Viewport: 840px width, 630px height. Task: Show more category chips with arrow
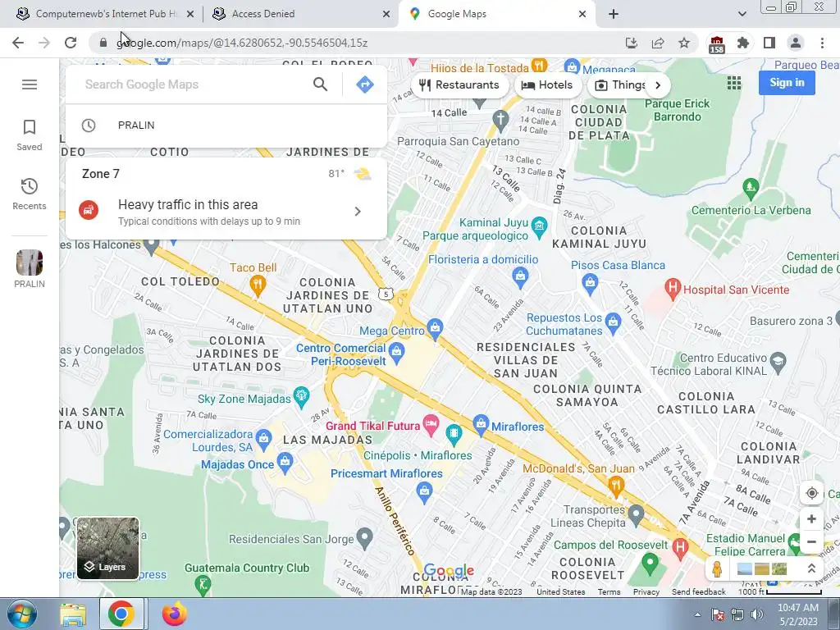(x=659, y=85)
